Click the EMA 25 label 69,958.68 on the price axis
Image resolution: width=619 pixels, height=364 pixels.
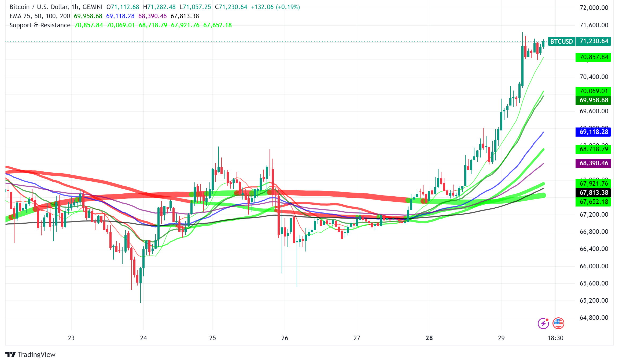pyautogui.click(x=593, y=100)
